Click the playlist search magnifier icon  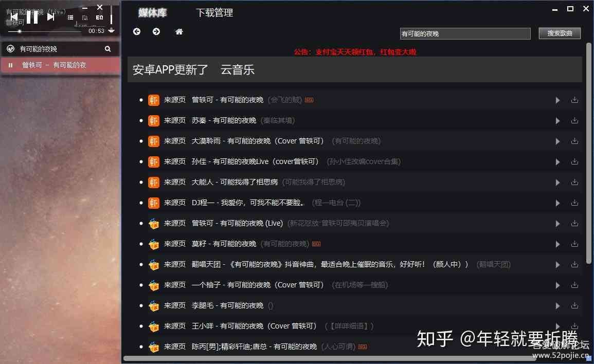(x=107, y=49)
